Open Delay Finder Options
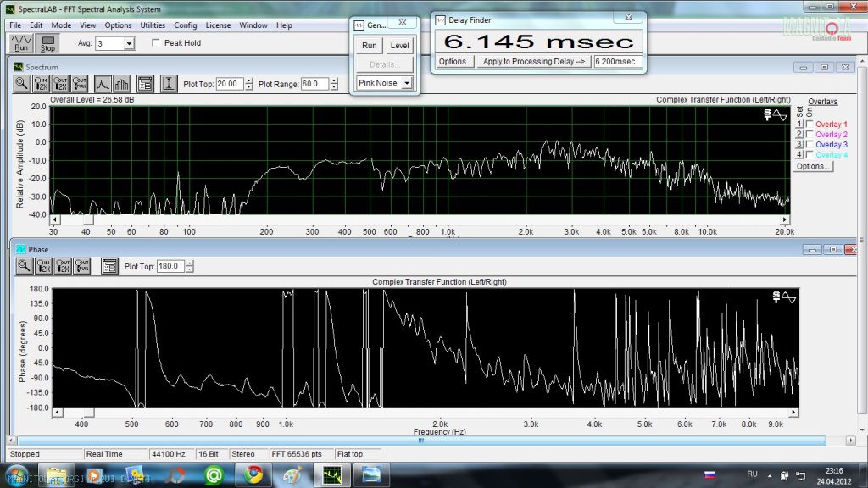 (x=455, y=61)
